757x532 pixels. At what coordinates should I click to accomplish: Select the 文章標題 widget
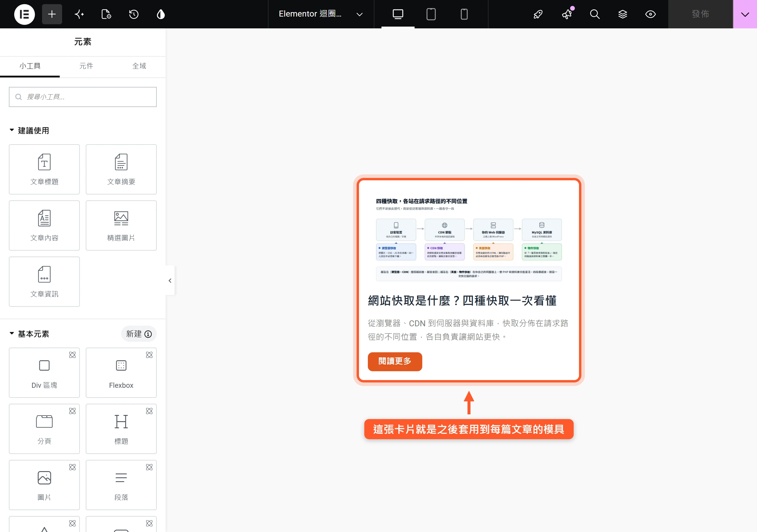(x=44, y=169)
